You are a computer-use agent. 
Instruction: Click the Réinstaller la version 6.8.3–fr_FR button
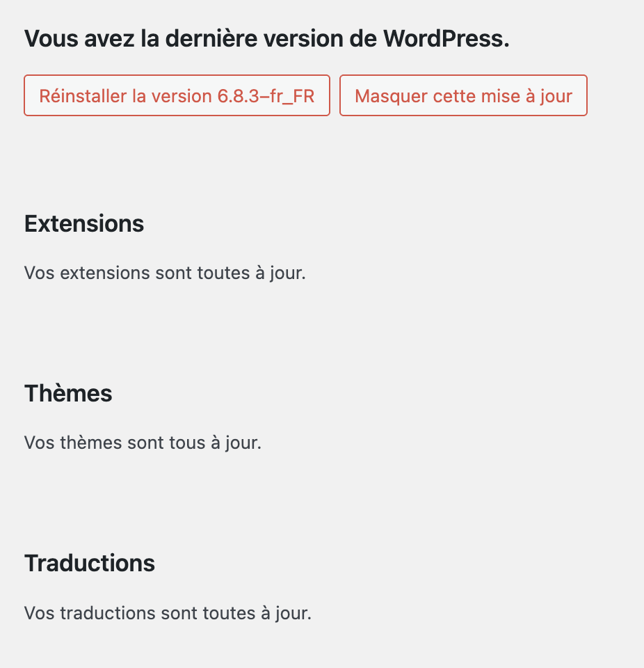pos(176,95)
